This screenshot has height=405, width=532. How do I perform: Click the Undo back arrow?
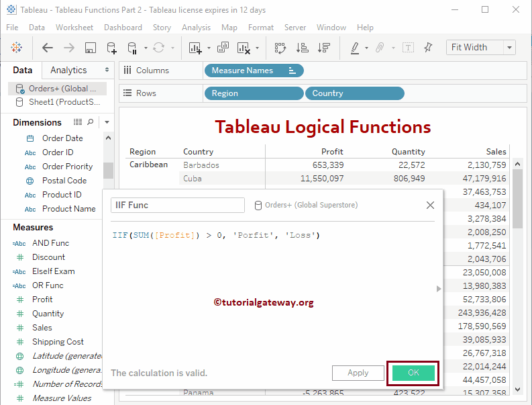[48, 48]
